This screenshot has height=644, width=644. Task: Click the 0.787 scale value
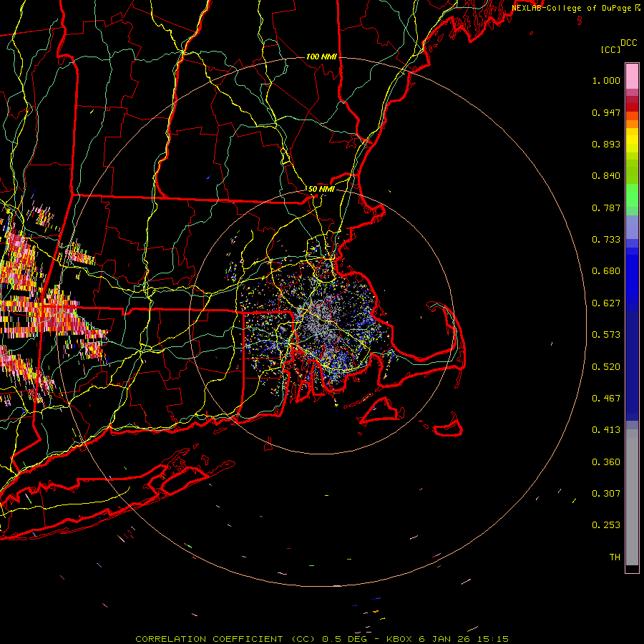[606, 208]
